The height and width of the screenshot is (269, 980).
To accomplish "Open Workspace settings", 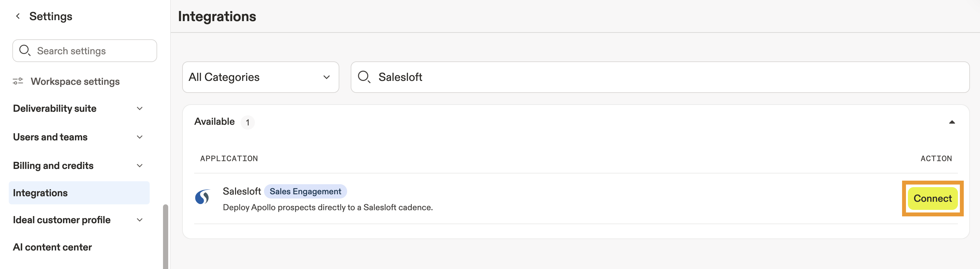I will pyautogui.click(x=75, y=82).
